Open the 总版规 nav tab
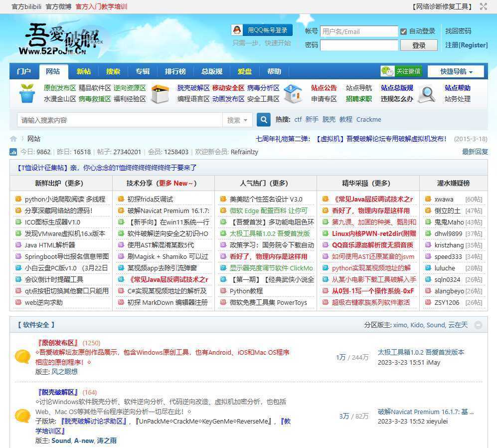This screenshot has height=448, width=497. pos(212,71)
